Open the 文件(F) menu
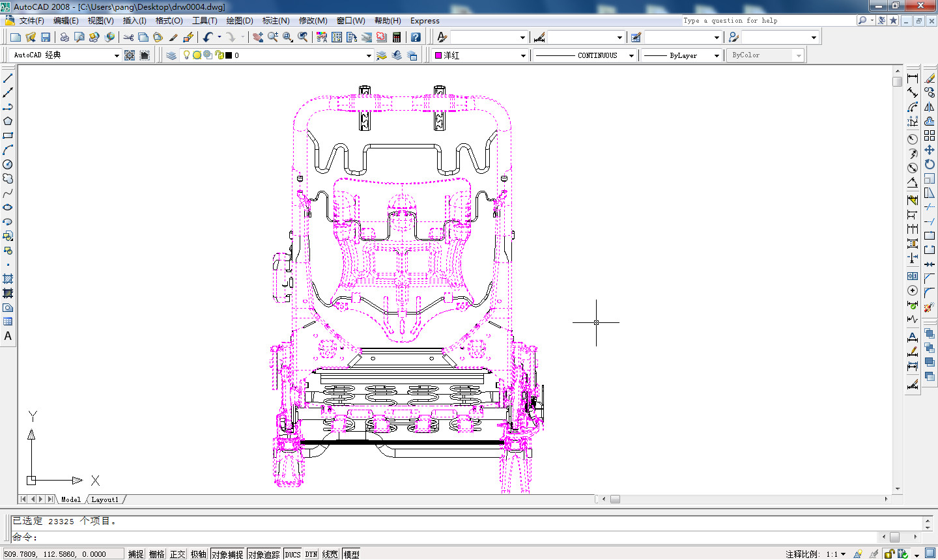This screenshot has height=560, width=938. pyautogui.click(x=31, y=21)
